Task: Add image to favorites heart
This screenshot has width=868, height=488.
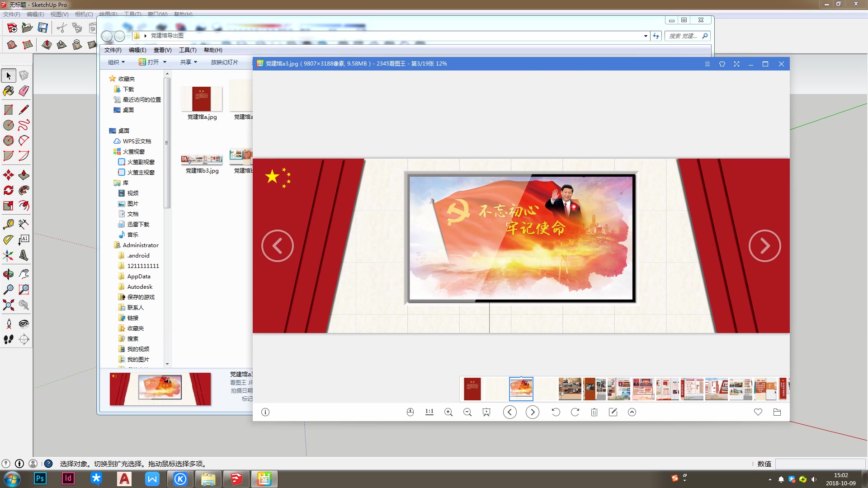Action: [758, 412]
